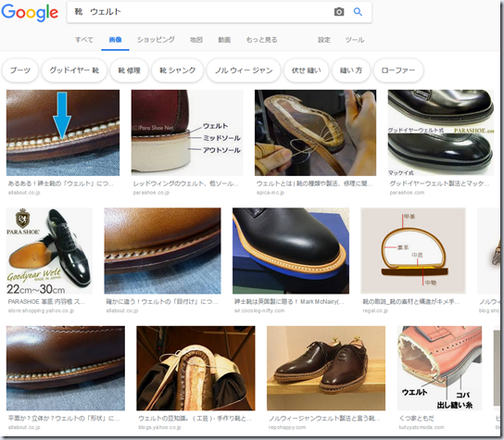Screen dimensions: 504x440
Task: Open search by image camera icon
Action: coord(339,12)
